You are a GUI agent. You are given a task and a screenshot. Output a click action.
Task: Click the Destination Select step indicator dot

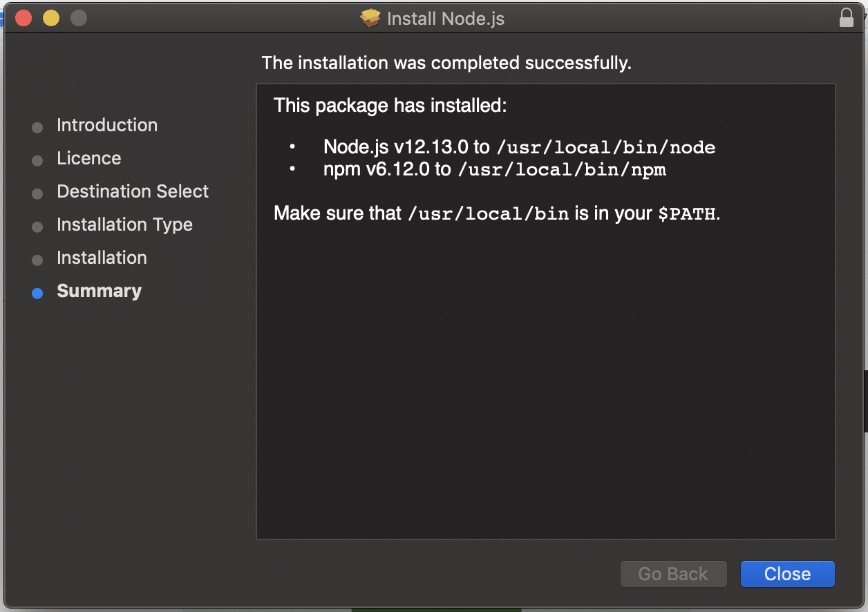[x=37, y=193]
